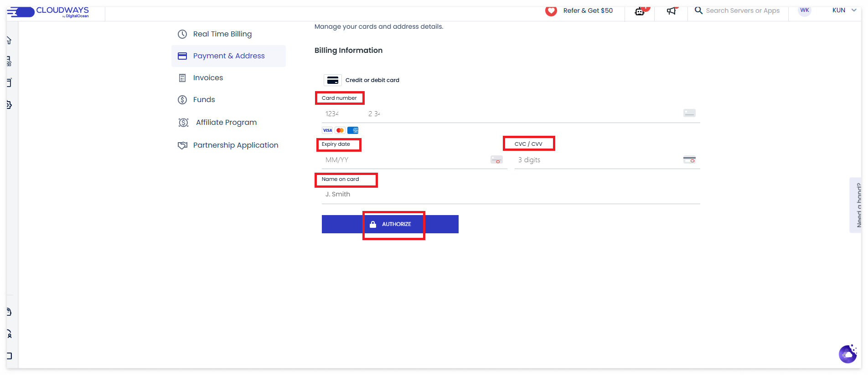The image size is (868, 375).
Task: Click the fourth left sidebar icon
Action: [9, 105]
